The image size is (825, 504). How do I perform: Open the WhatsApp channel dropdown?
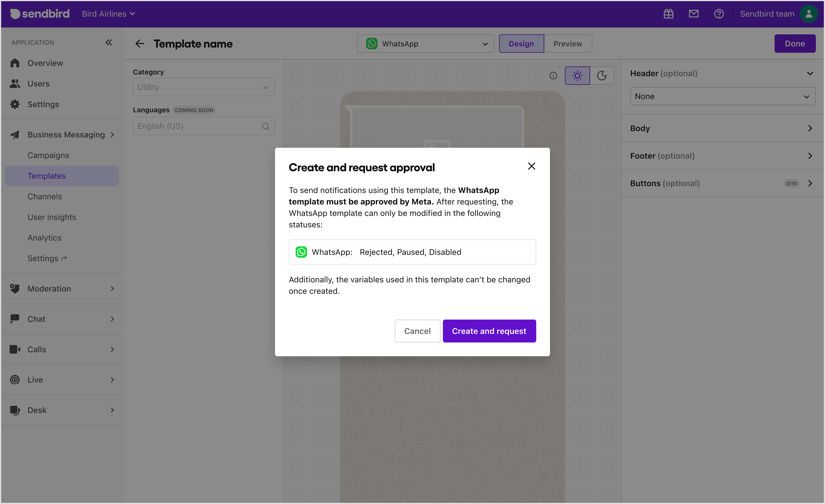pos(425,44)
